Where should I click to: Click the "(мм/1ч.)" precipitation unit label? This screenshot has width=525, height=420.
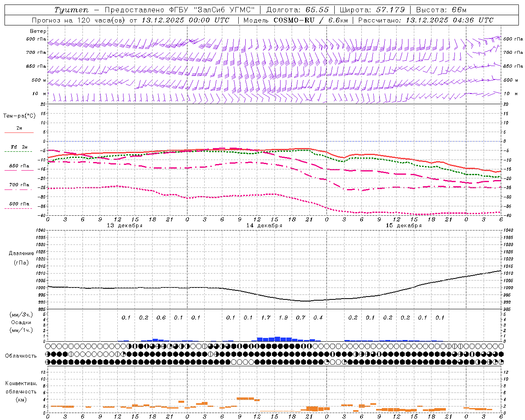pos(21,330)
